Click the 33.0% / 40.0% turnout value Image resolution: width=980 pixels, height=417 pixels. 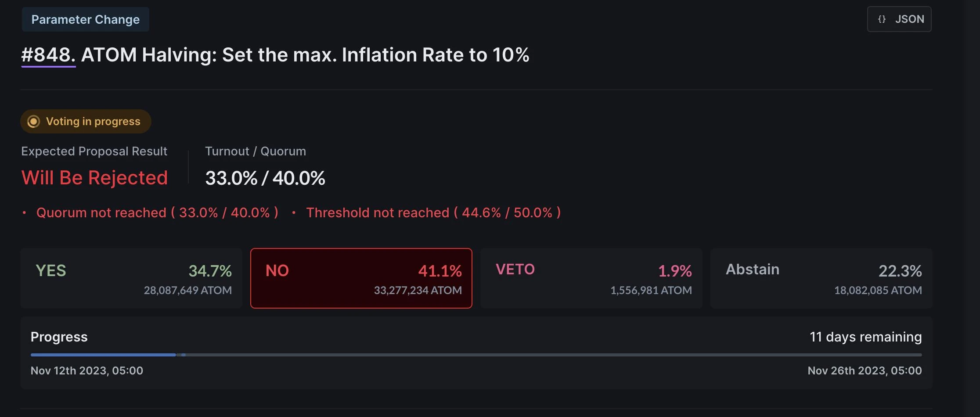(265, 178)
